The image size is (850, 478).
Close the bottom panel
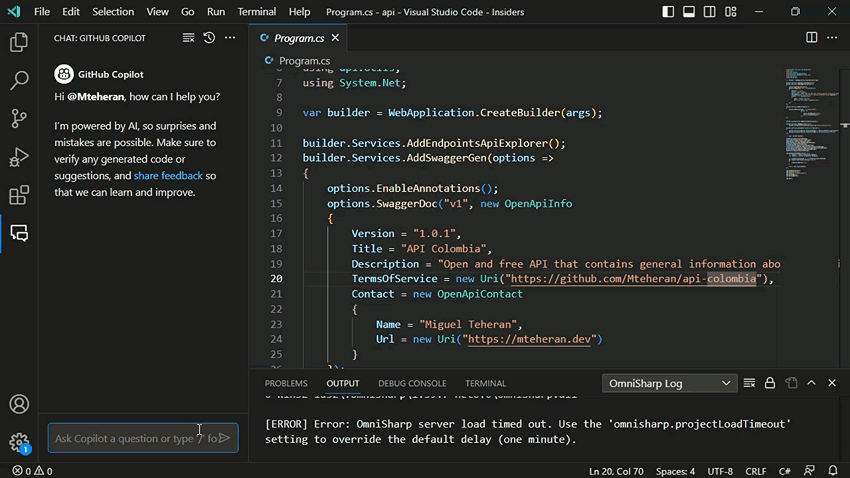(x=832, y=383)
